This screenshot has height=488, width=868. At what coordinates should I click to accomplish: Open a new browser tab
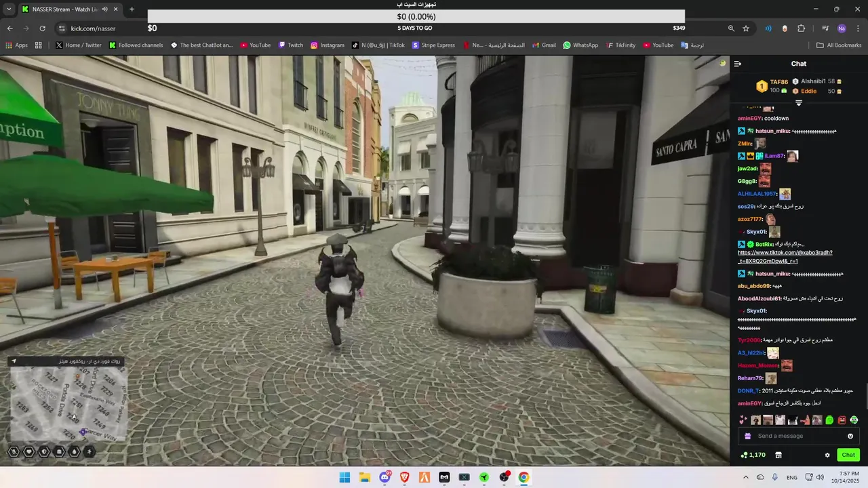click(x=132, y=9)
